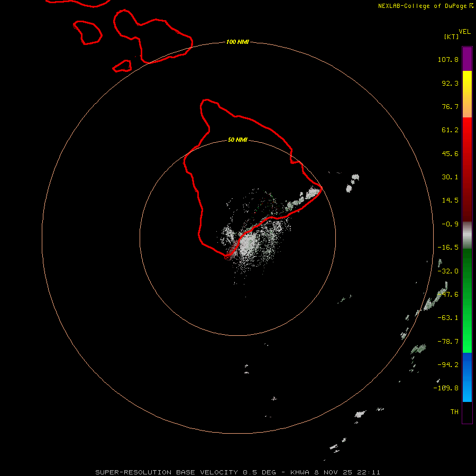Click the dense gray echo near radar center
This screenshot has width=476, height=476.
(250, 244)
